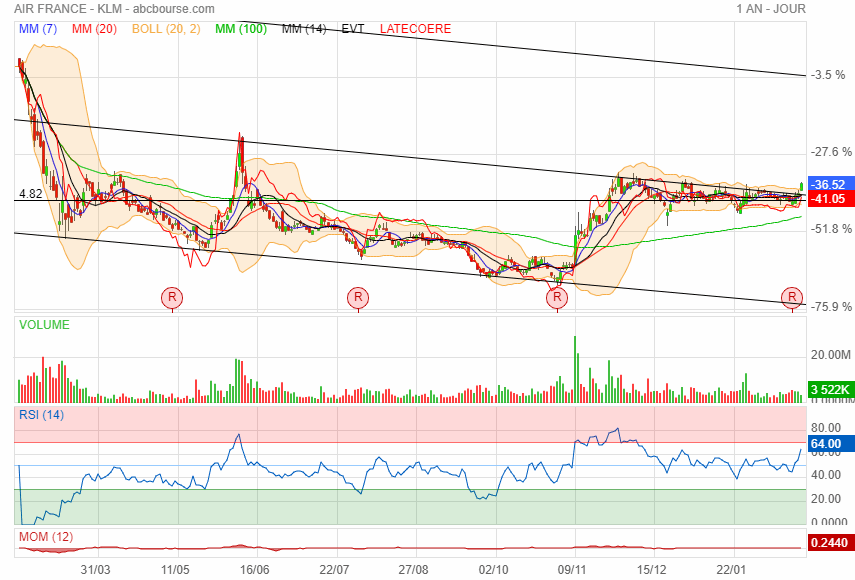The width and height of the screenshot is (855, 580).
Task: Click the MM (100) legend label
Action: [x=240, y=29]
